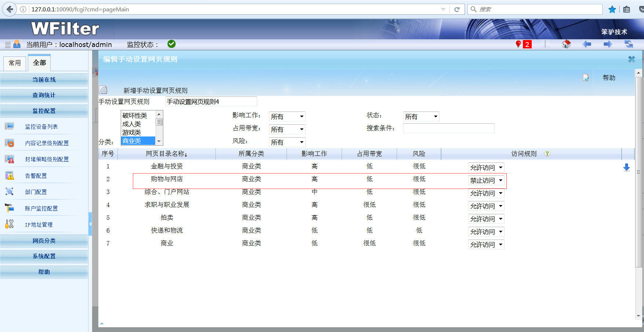Expand the 网页分类 sidebar section
Viewport: 644px width, 332px height.
tap(44, 241)
